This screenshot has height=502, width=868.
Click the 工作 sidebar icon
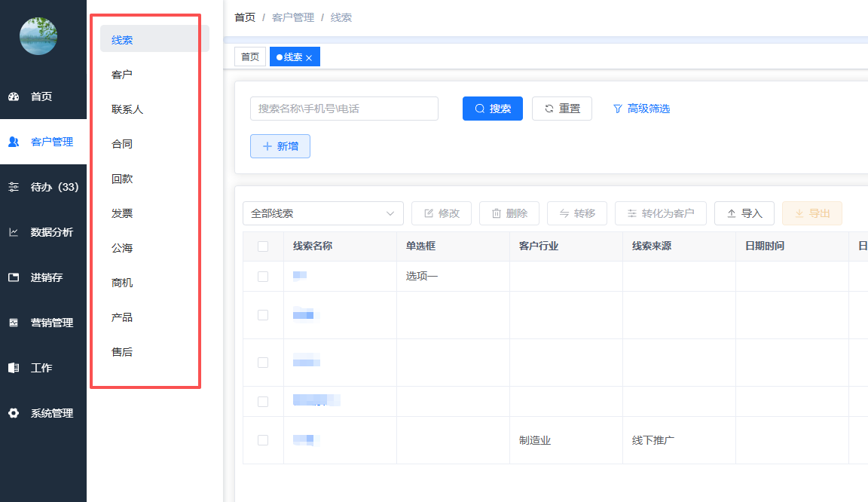[14, 368]
